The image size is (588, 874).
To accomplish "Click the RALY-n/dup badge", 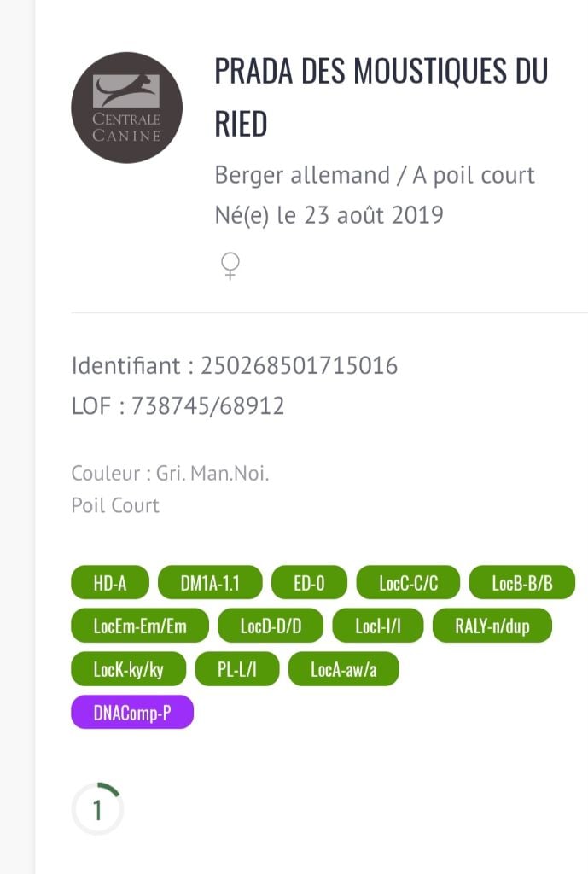I will coord(492,626).
